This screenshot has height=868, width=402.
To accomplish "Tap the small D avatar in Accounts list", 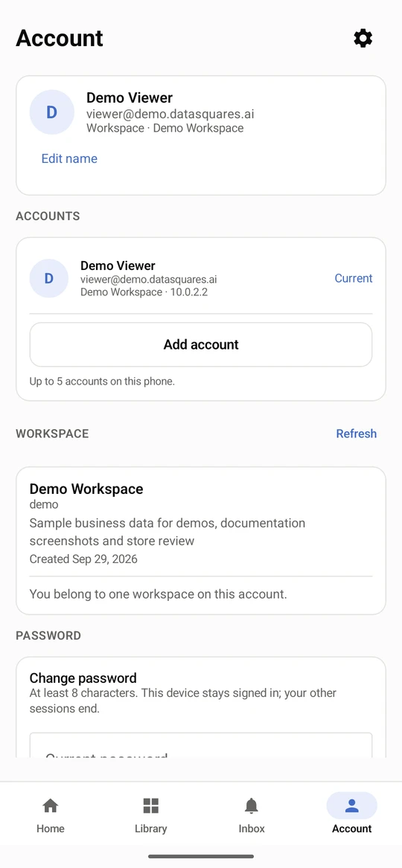I will coord(48,278).
